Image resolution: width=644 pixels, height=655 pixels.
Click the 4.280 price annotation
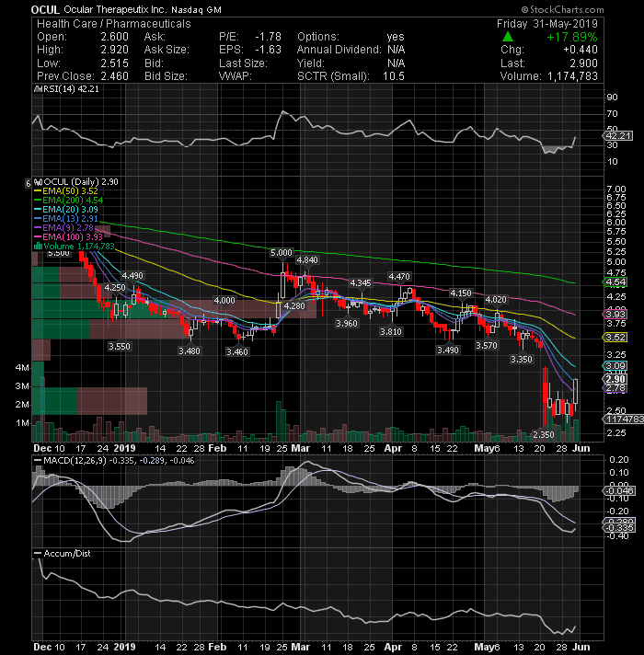pos(294,306)
